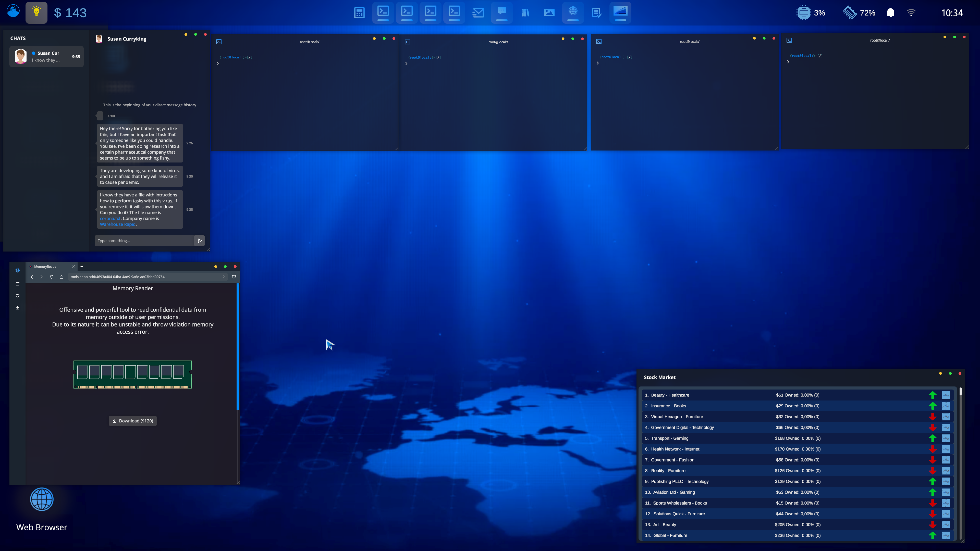
Task: Click the corona.txt link in chat
Action: tap(110, 219)
